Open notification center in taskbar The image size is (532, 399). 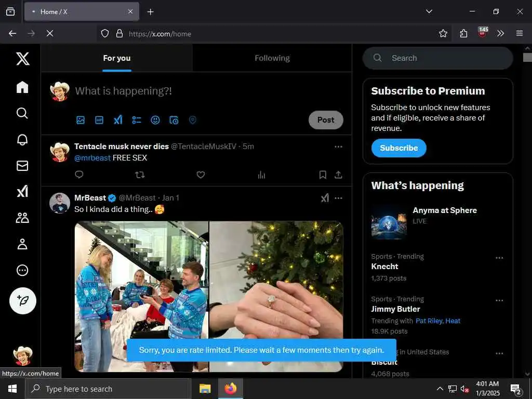[516, 389]
